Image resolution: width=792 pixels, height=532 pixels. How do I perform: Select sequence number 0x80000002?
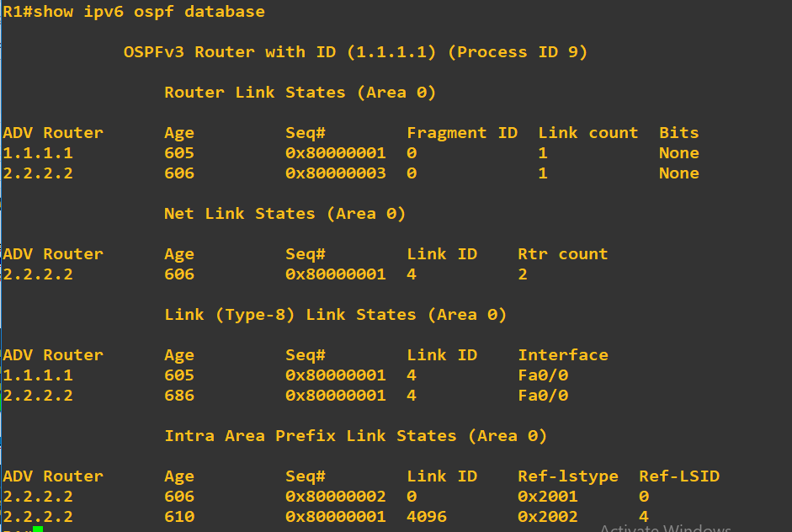[335, 497]
